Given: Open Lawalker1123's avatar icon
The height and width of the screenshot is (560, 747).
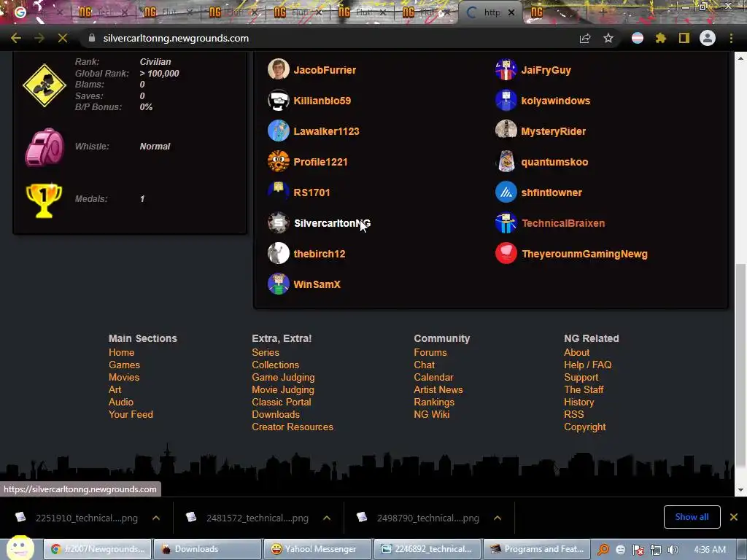Looking at the screenshot, I should (278, 131).
